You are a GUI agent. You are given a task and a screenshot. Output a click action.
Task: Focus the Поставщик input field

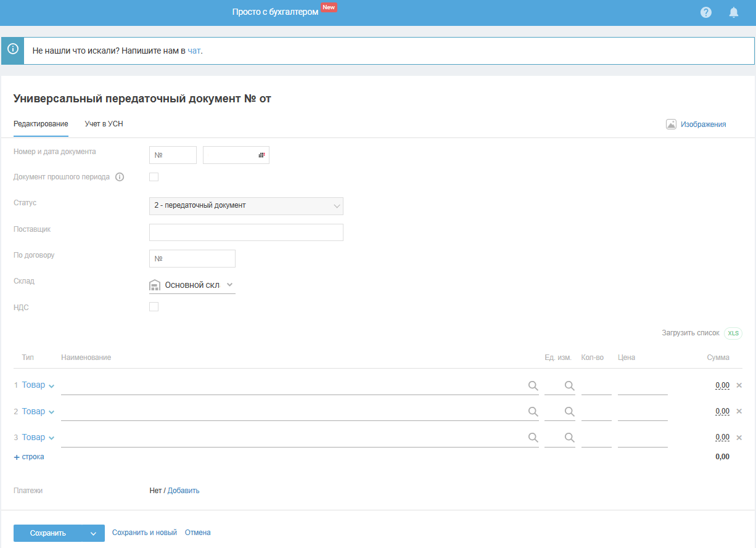246,232
